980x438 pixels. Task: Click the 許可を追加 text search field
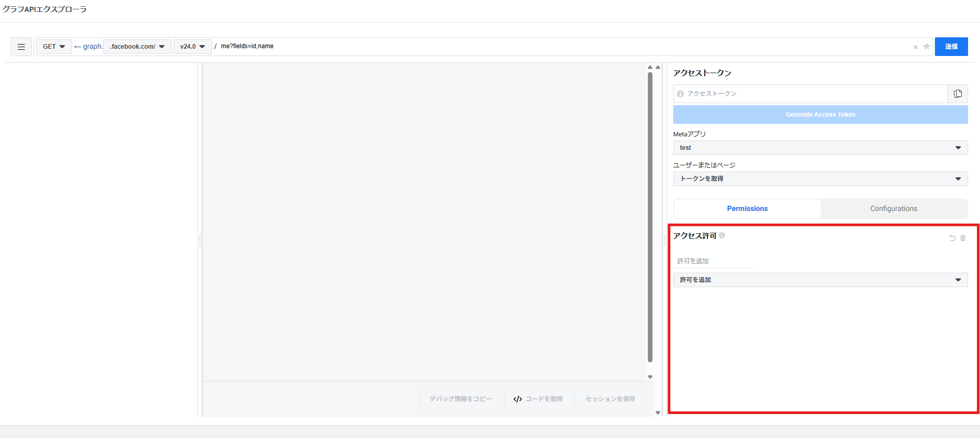click(714, 261)
